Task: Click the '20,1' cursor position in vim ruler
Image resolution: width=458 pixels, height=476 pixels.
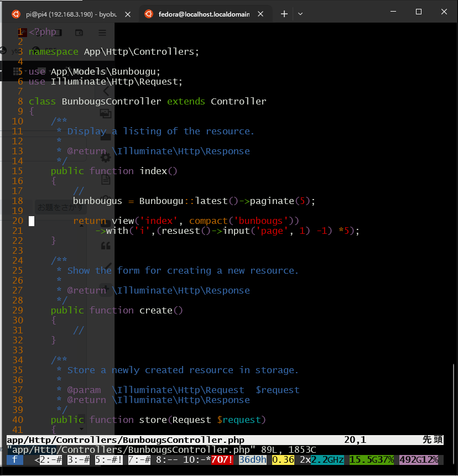Action: 355,440
